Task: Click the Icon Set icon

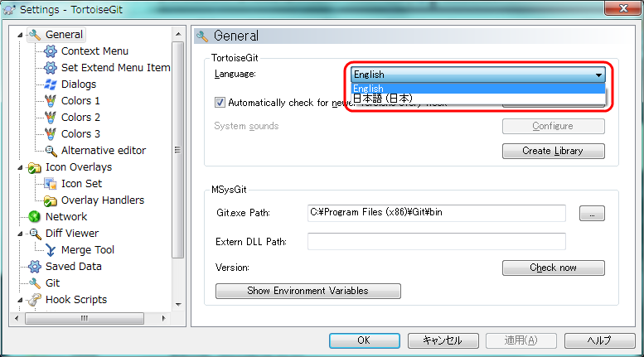Action: 51,184
